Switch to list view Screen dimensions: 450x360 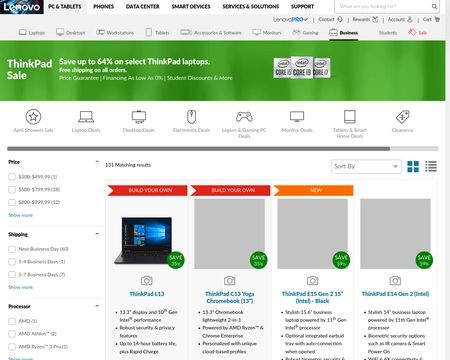[x=431, y=166]
